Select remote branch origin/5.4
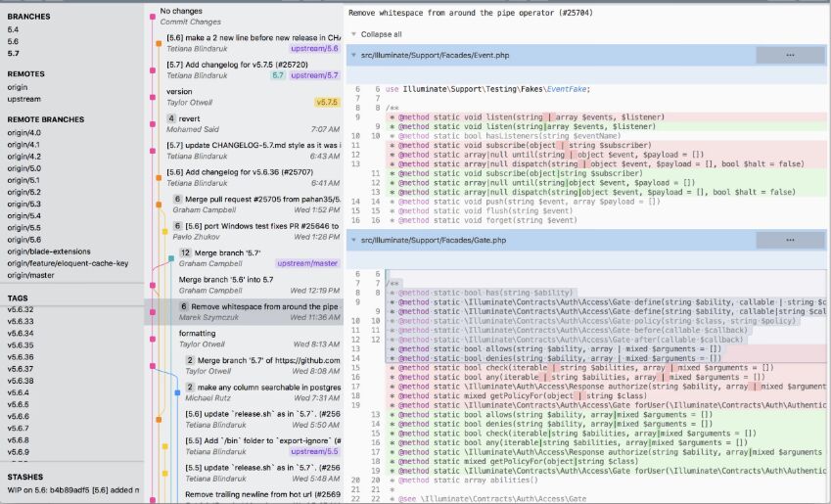 point(23,216)
